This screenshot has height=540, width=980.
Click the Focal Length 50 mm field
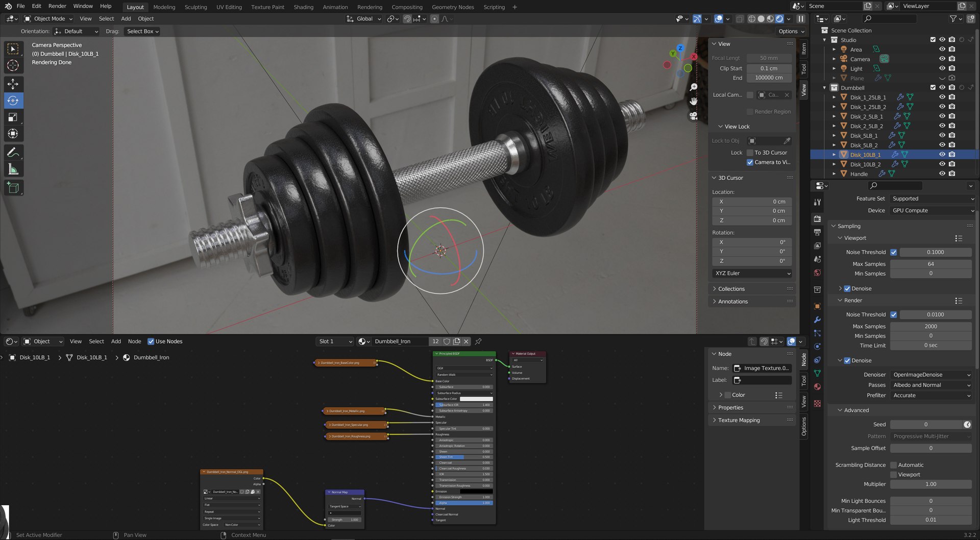(x=769, y=58)
